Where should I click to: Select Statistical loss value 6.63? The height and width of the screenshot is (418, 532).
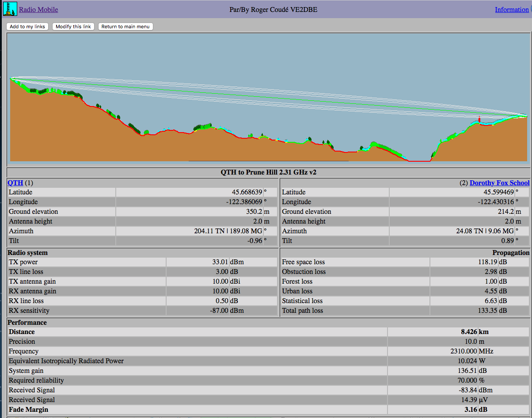click(491, 301)
